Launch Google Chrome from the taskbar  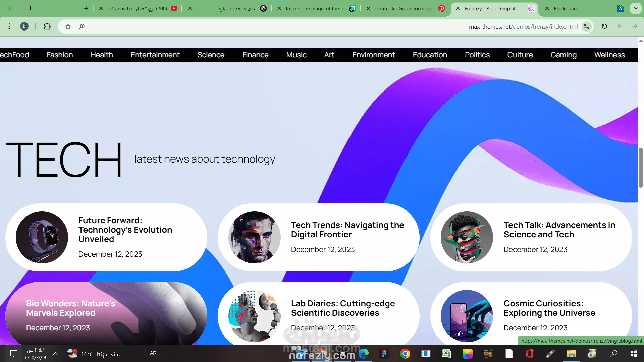(405, 354)
